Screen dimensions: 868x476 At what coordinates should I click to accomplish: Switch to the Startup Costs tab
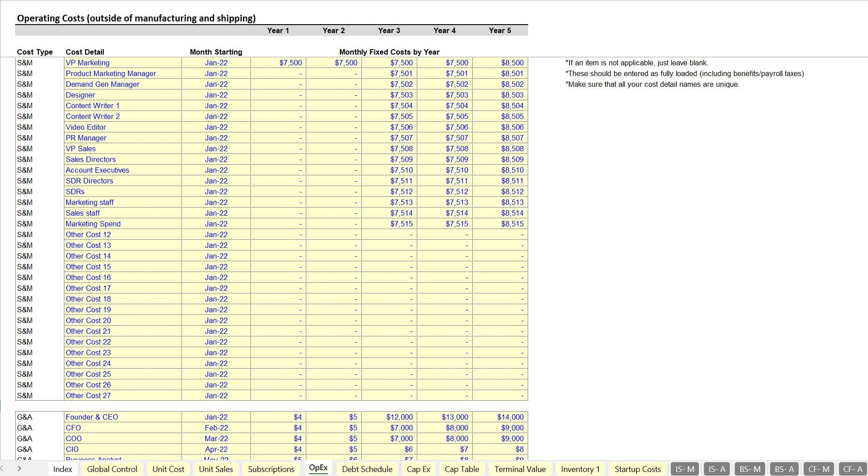(638, 469)
